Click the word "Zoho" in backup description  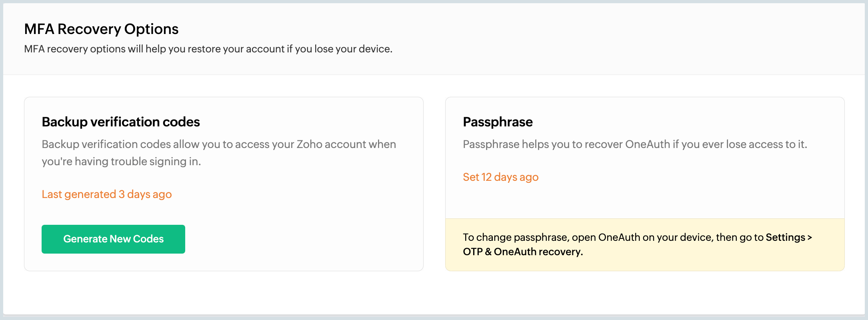pyautogui.click(x=309, y=144)
